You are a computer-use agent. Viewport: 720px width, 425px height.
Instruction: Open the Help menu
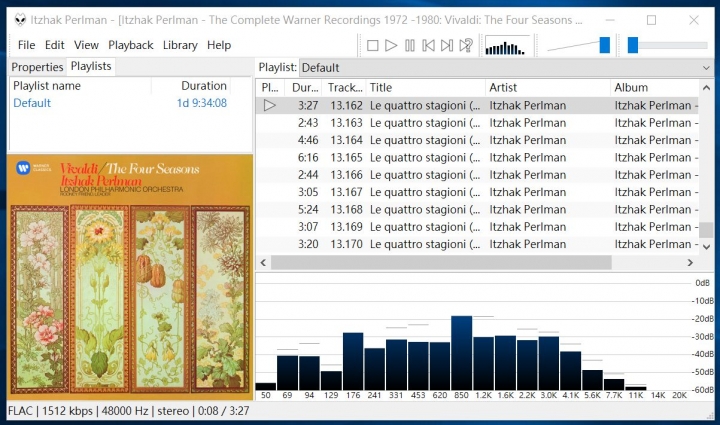[219, 45]
